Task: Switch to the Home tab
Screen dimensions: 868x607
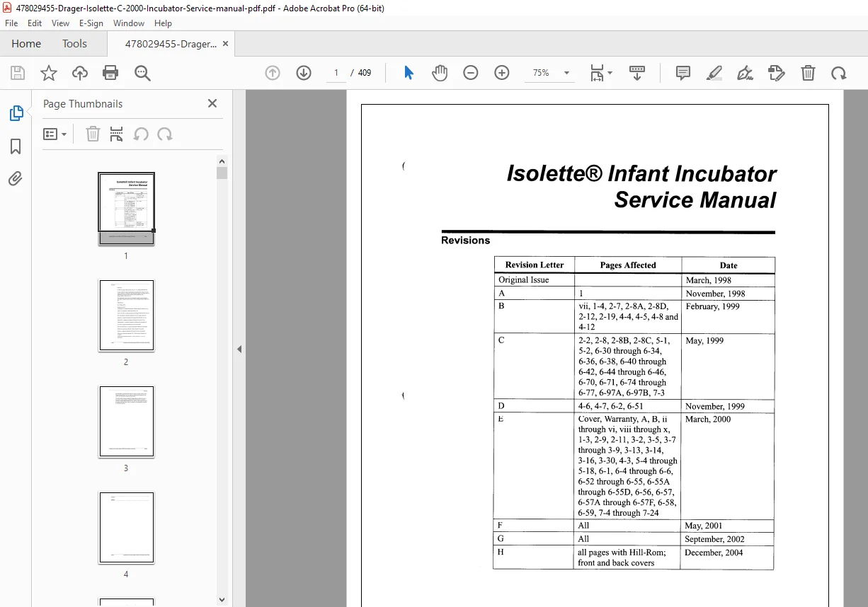Action: [26, 43]
